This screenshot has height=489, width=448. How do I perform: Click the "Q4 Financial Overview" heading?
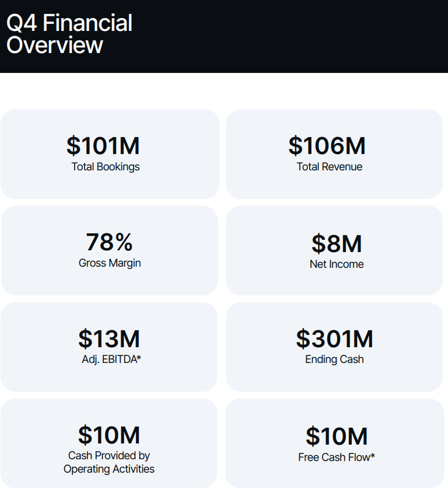click(x=69, y=34)
